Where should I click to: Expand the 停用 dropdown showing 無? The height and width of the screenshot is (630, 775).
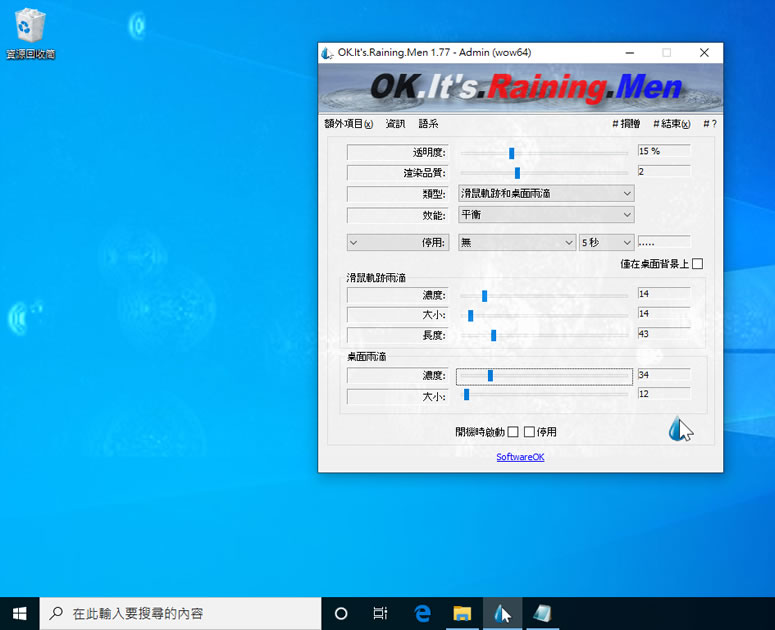click(x=517, y=242)
